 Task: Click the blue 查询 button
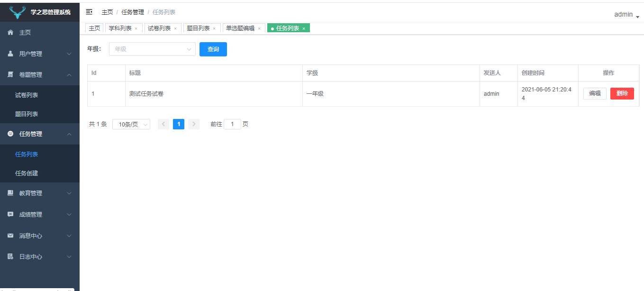213,49
